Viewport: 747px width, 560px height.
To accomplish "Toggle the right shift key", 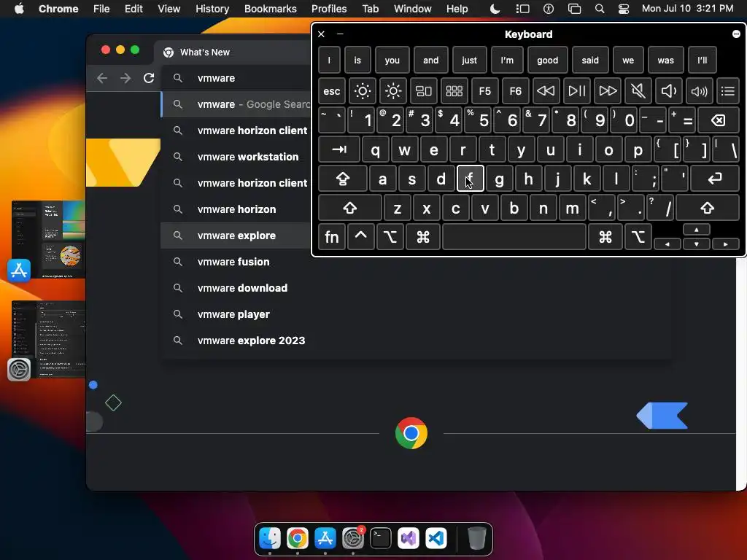I will click(x=708, y=208).
